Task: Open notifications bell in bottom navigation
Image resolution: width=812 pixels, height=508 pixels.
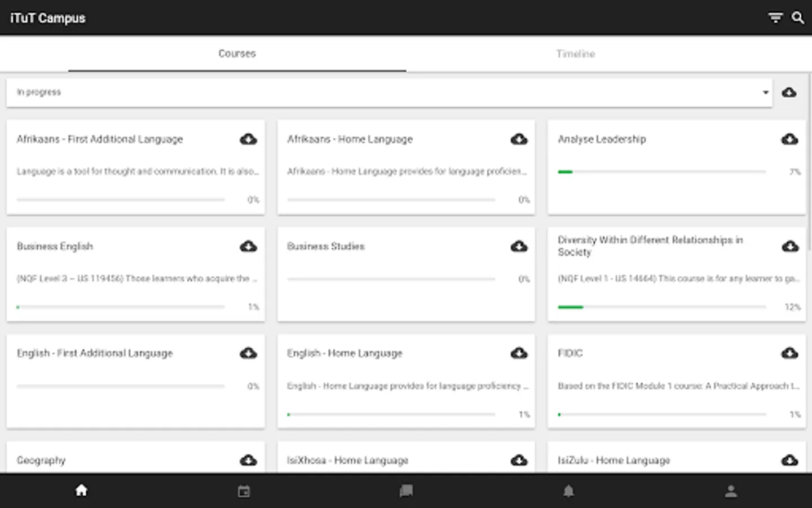Action: click(x=568, y=491)
